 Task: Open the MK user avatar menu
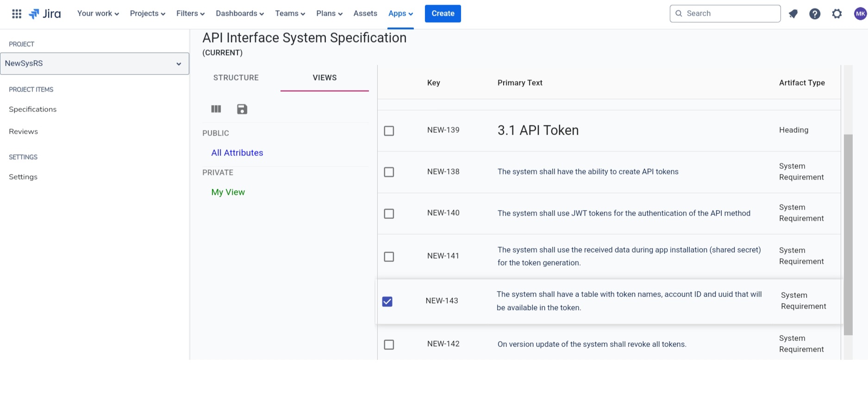pyautogui.click(x=860, y=14)
